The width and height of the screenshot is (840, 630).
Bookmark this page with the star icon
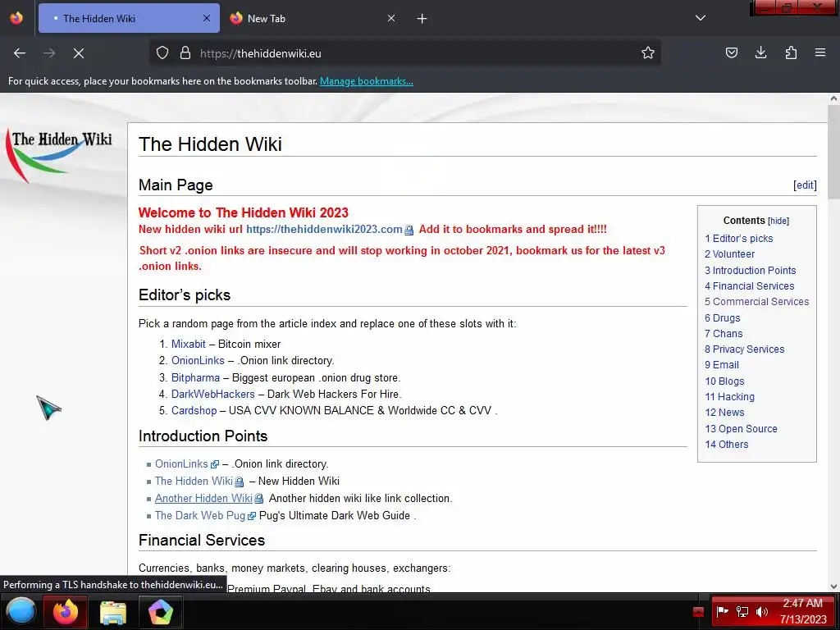point(648,53)
